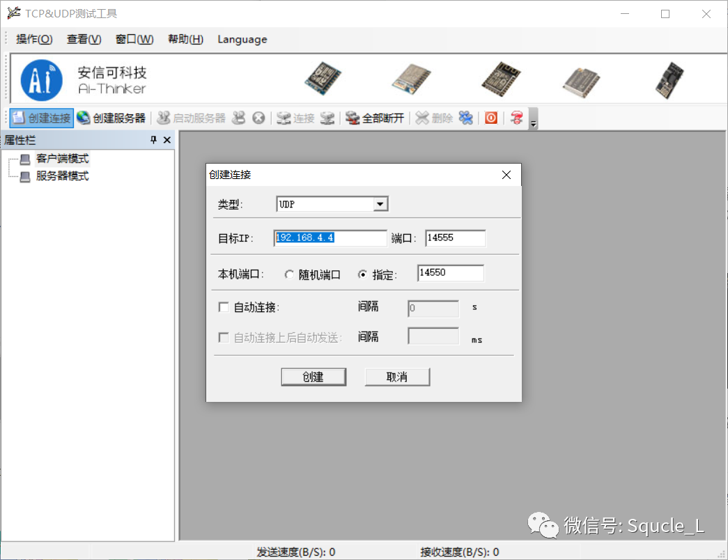
Task: Open the 查看(V) menu
Action: pyautogui.click(x=84, y=40)
